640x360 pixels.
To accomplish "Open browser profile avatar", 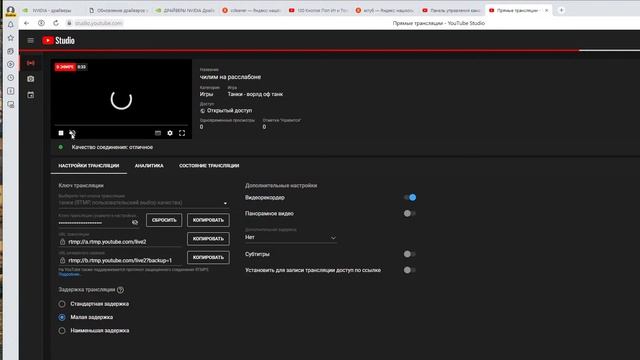I will (11, 11).
